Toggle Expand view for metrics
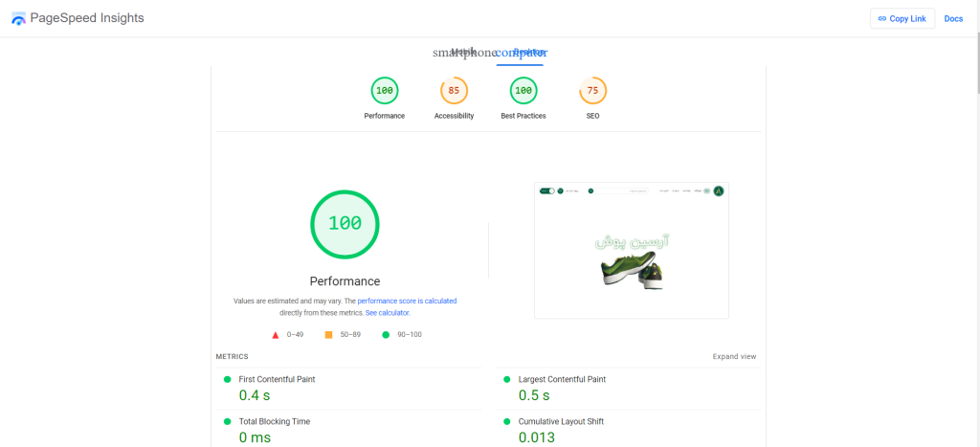 (734, 357)
